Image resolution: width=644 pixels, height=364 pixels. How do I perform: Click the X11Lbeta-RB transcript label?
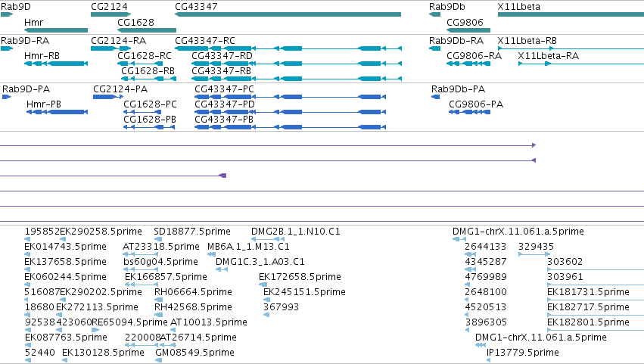click(x=527, y=41)
